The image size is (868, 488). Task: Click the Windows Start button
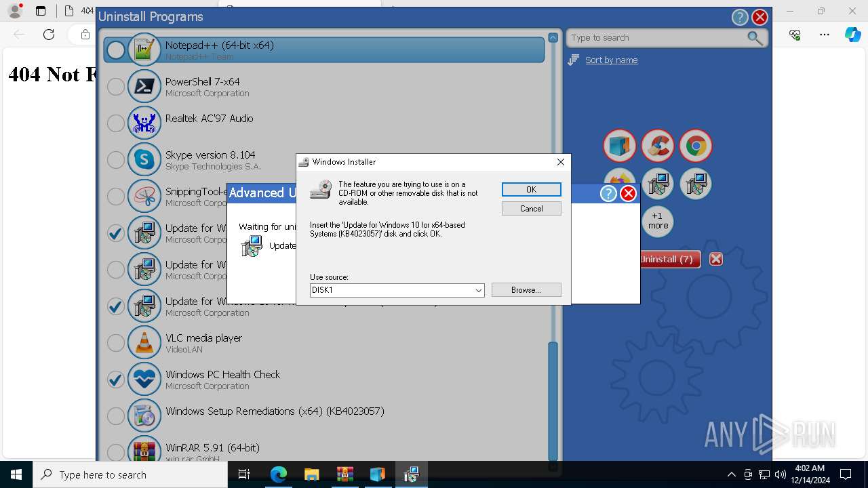[x=16, y=474]
